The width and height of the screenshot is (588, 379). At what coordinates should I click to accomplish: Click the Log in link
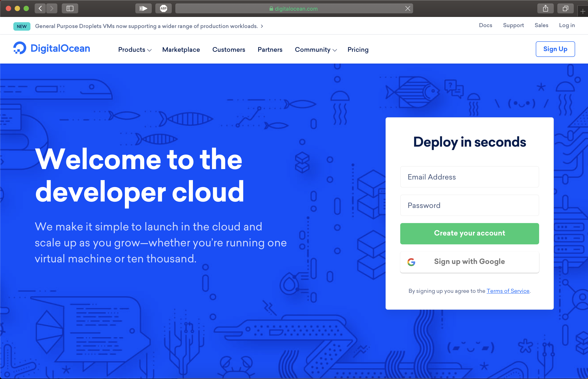[x=567, y=25]
